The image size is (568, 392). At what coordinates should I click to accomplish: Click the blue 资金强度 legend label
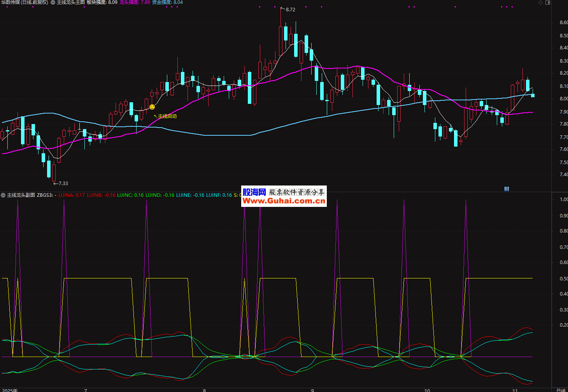(167, 2)
